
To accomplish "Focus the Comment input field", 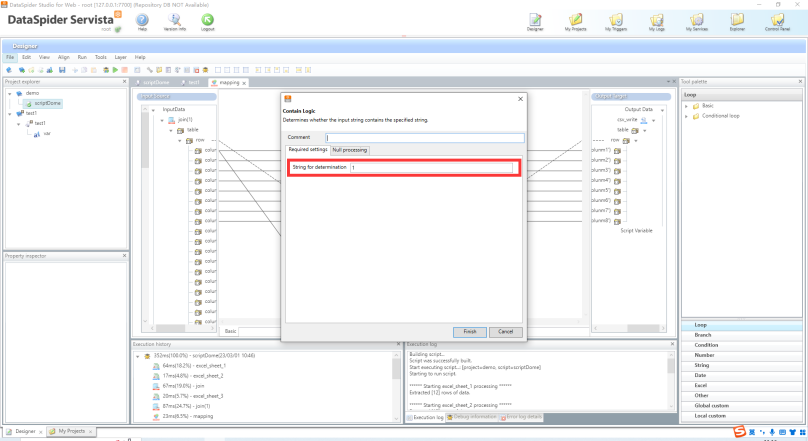I will 425,138.
